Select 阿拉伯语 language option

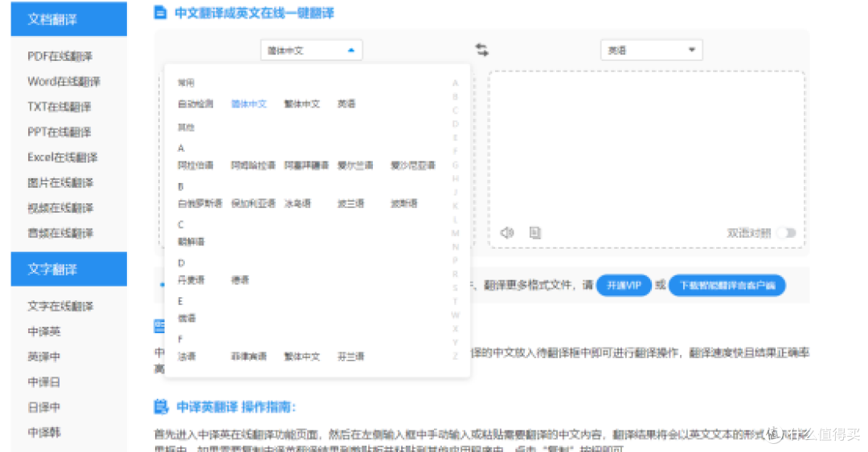pyautogui.click(x=195, y=165)
